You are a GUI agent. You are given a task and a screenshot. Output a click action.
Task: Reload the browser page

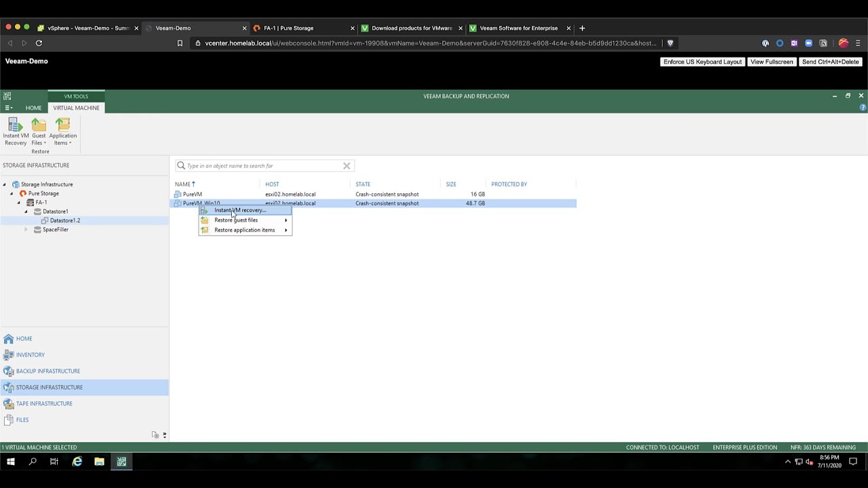39,43
